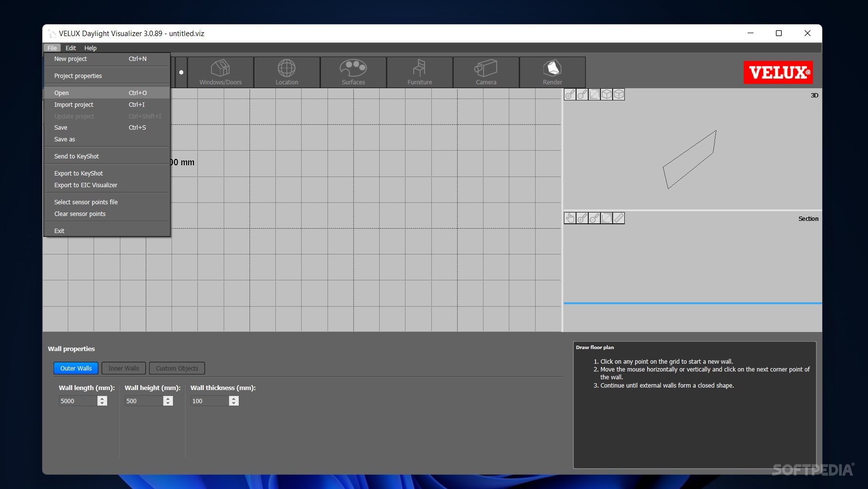The image size is (868, 489).
Task: Zoom in on the Section view
Action: click(x=582, y=218)
